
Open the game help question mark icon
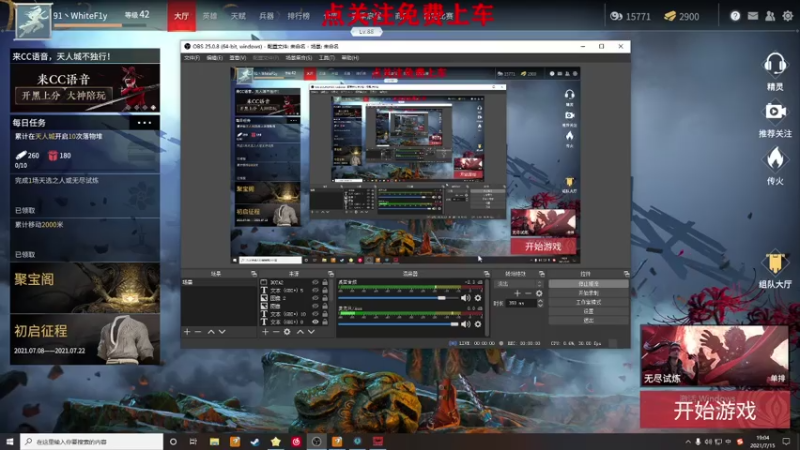pos(735,16)
